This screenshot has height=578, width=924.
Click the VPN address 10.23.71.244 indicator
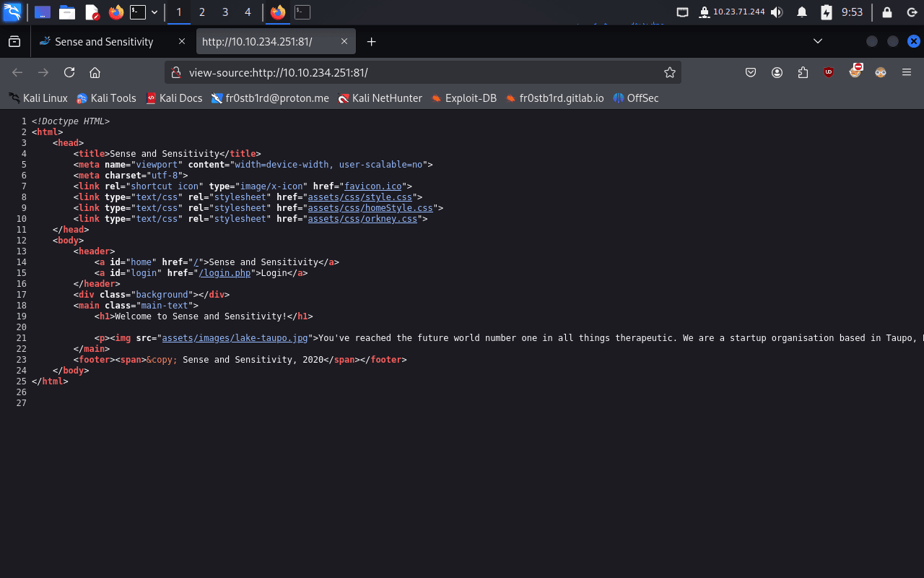(738, 12)
